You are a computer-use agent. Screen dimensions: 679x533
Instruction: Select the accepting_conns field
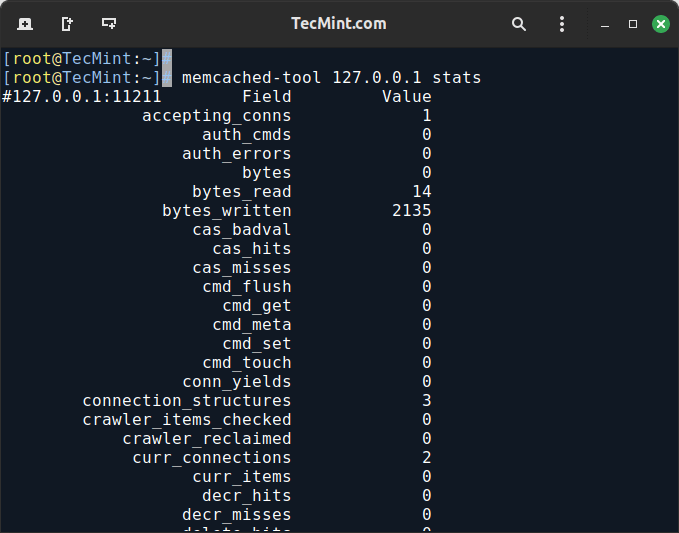[x=217, y=116]
